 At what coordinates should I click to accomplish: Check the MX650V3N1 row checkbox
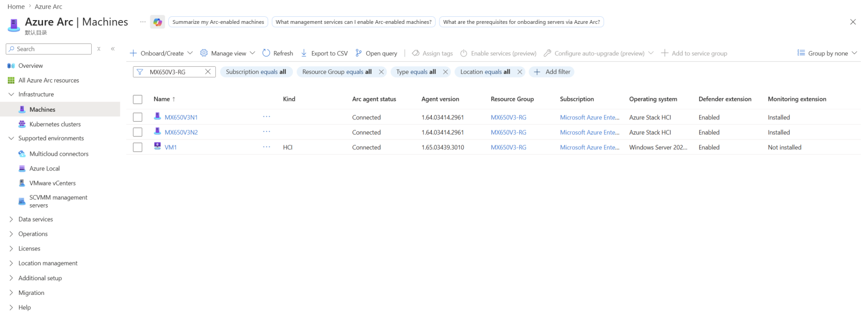[138, 117]
